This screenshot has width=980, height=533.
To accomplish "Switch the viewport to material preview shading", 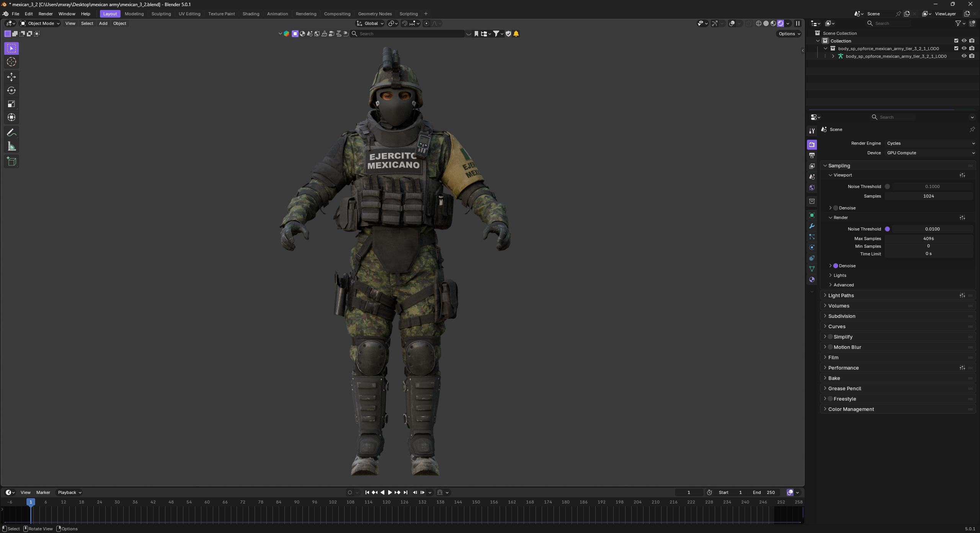I will pos(773,23).
